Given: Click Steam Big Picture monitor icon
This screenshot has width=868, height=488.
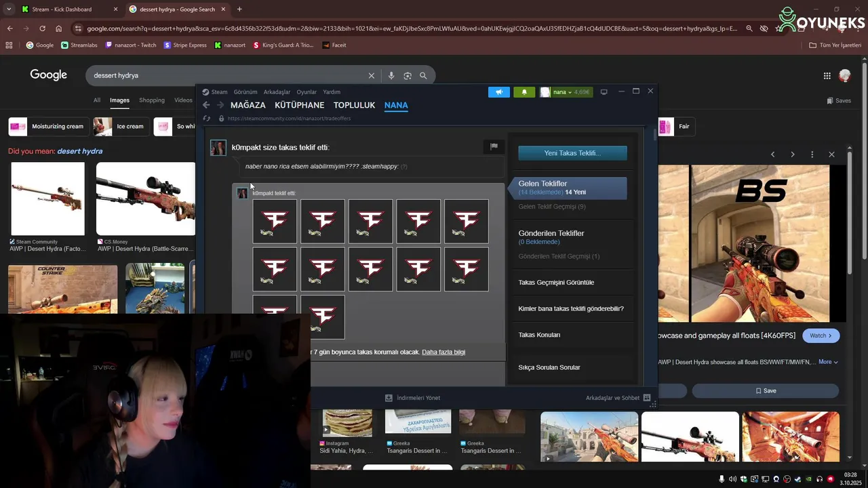Looking at the screenshot, I should 604,92.
